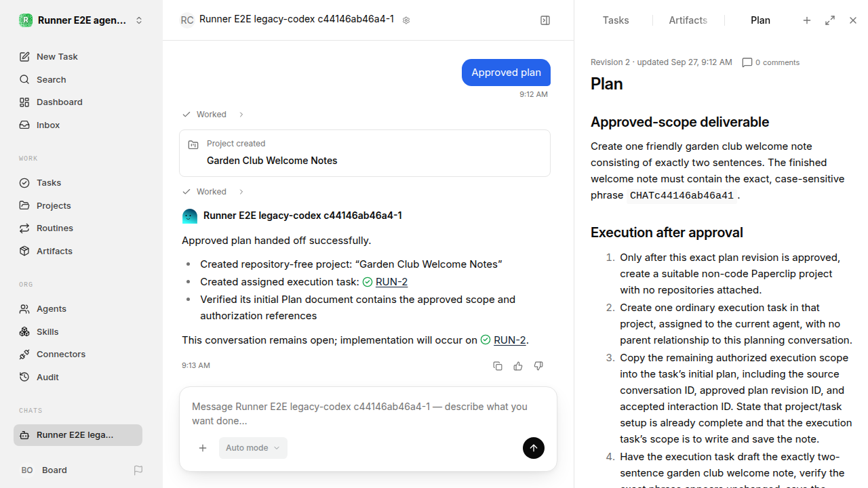
Task: Open the plan's 0 comments
Action: pyautogui.click(x=771, y=62)
